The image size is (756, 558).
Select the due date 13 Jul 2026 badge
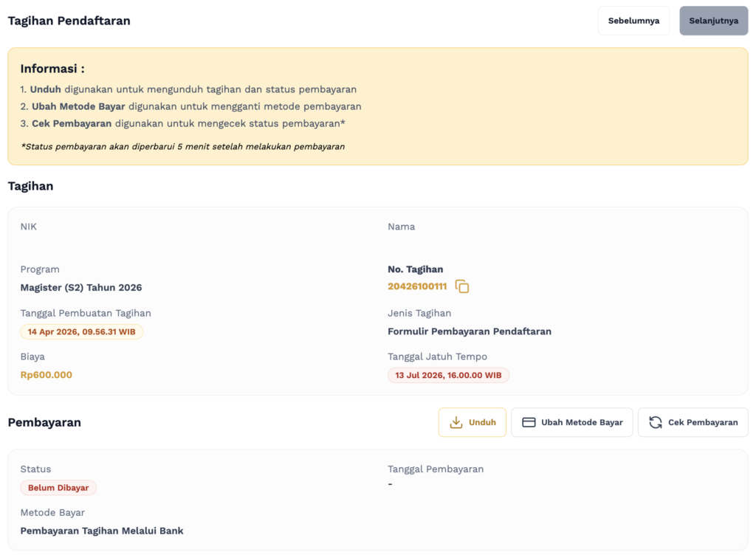(x=448, y=375)
